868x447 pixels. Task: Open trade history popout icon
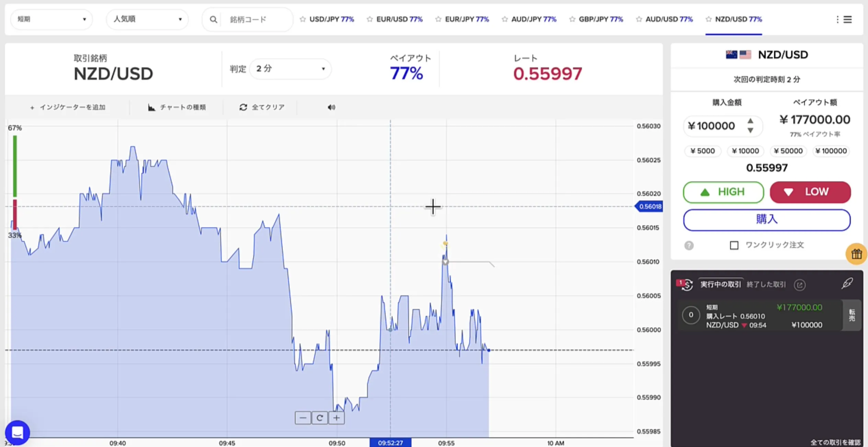click(799, 285)
